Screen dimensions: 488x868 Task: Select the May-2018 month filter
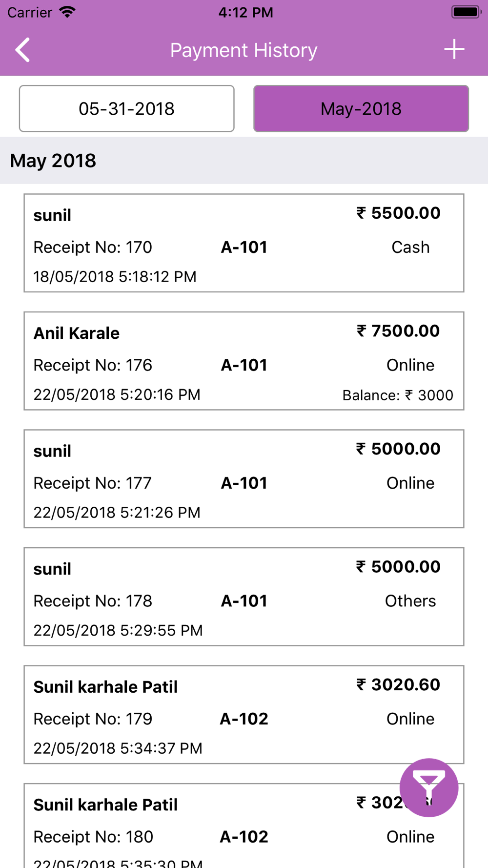coord(361,108)
